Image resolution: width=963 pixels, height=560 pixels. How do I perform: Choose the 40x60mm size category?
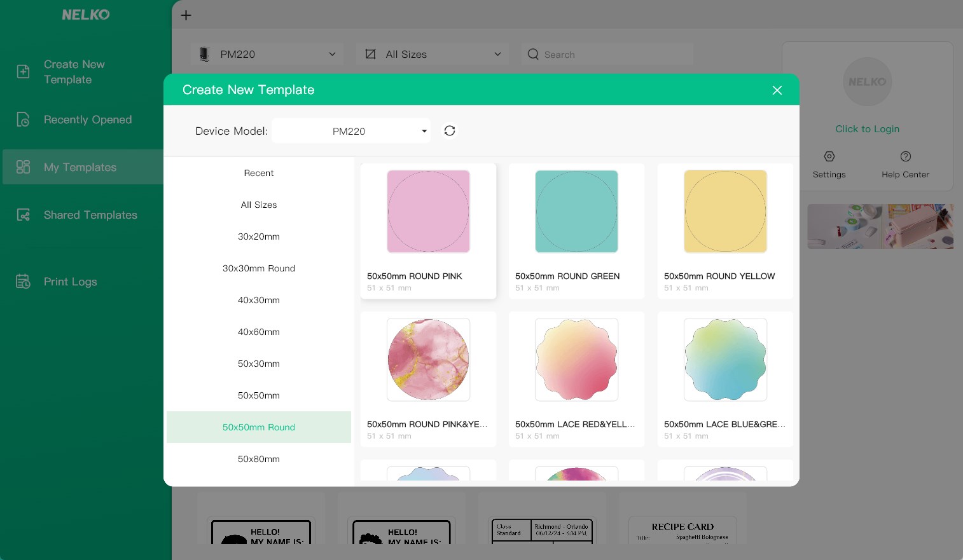(259, 332)
